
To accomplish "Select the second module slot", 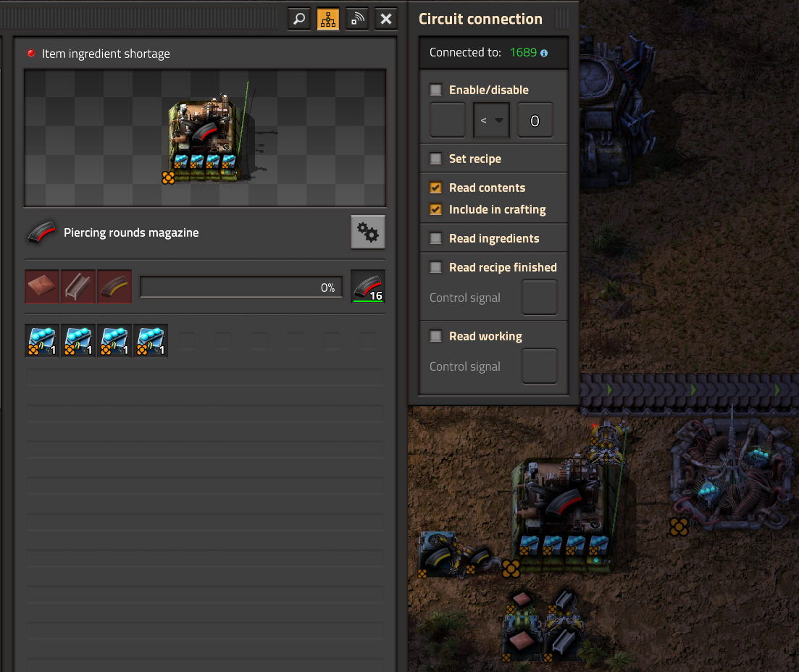I will coord(78,341).
